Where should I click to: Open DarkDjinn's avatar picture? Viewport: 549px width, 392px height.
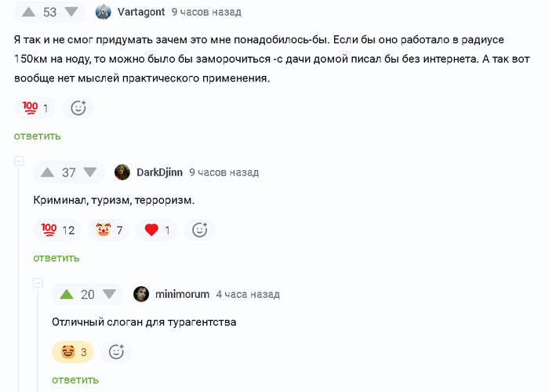point(122,172)
